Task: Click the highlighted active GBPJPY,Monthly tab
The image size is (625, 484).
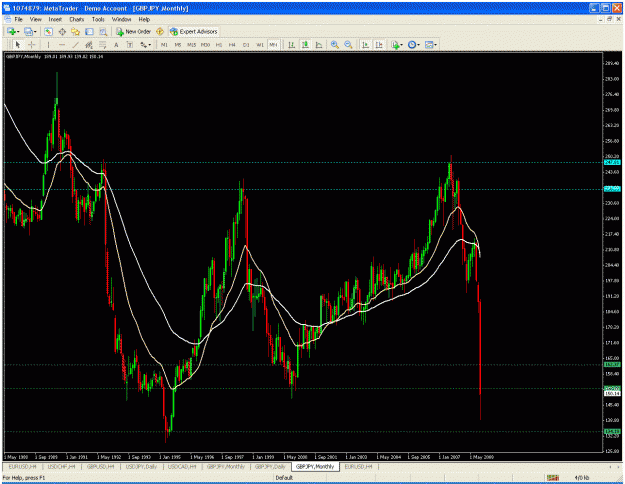Action: click(x=315, y=466)
